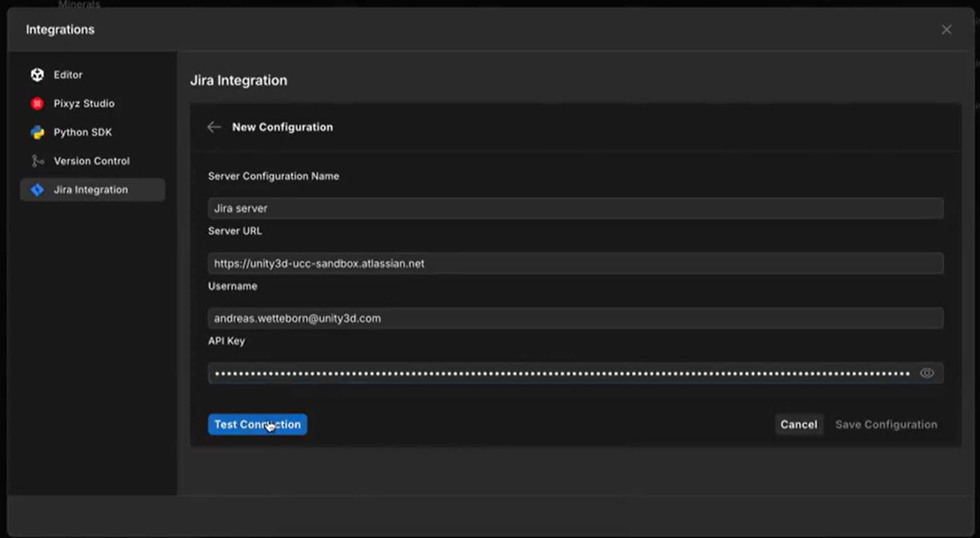Click the Server Configuration Name field
This screenshot has width=980, height=538.
tap(575, 208)
